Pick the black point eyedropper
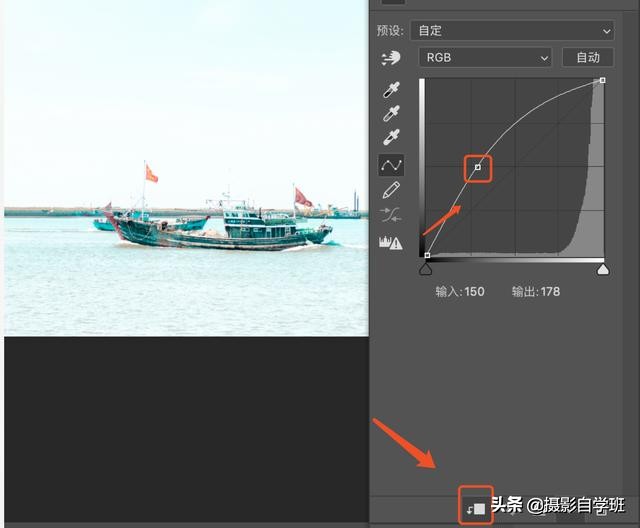This screenshot has width=640, height=528. tap(391, 90)
